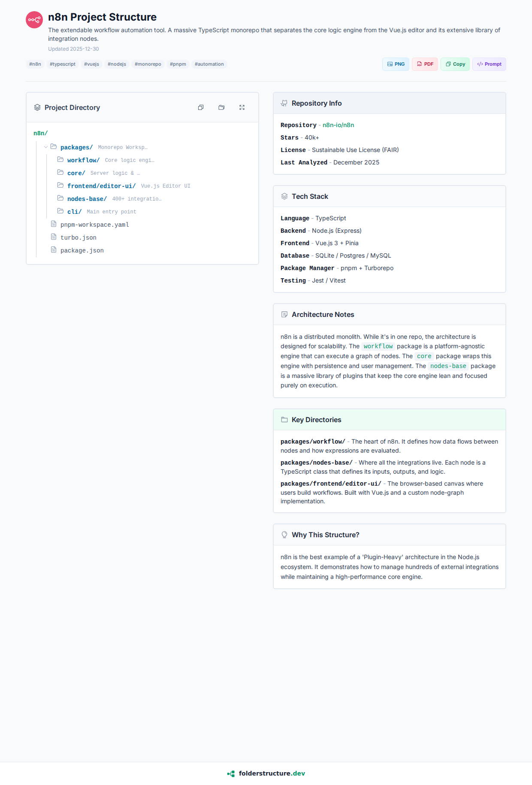This screenshot has height=785, width=532.
Task: Export the page as PDF
Action: 425,64
